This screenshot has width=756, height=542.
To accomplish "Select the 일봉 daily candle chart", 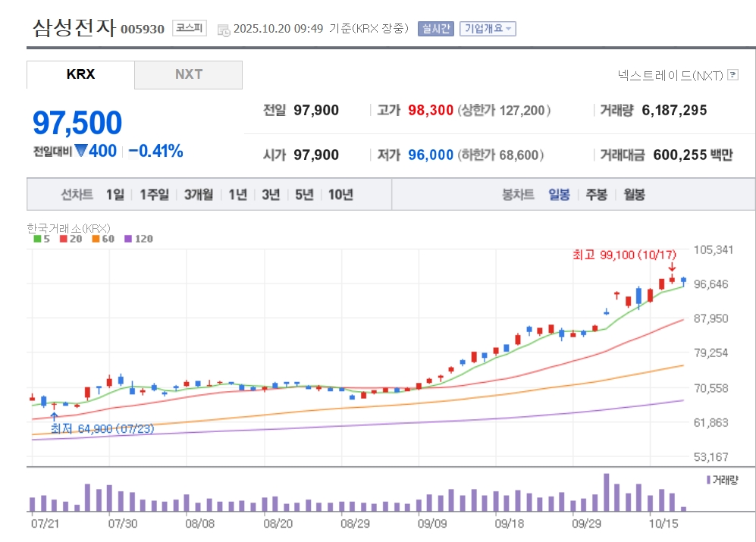I will (559, 195).
